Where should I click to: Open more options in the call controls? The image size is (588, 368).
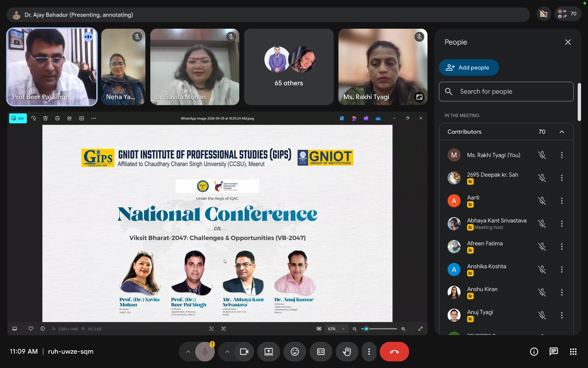pyautogui.click(x=369, y=352)
